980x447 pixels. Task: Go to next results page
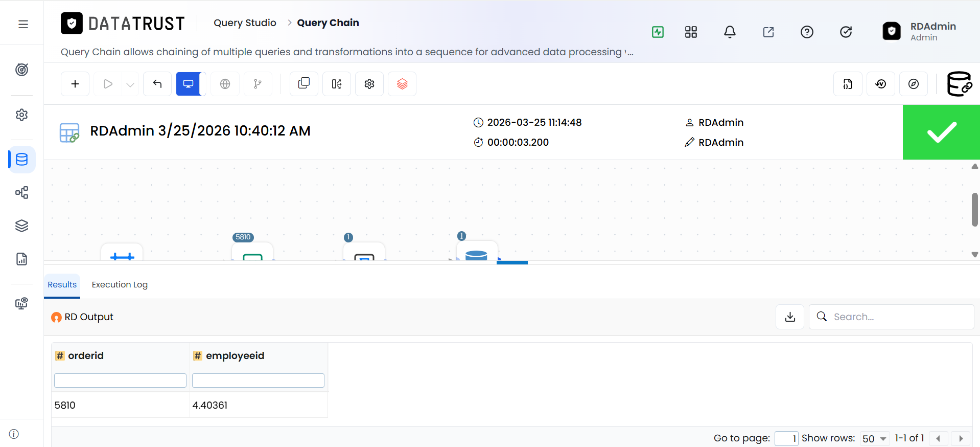point(961,439)
